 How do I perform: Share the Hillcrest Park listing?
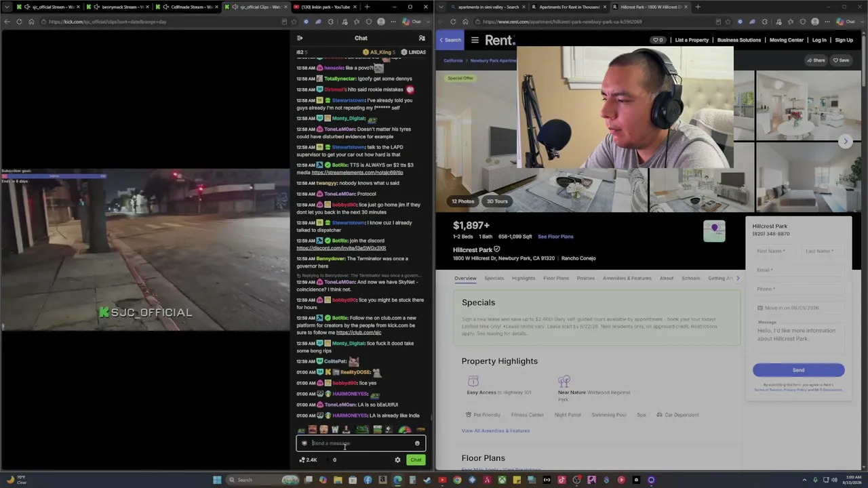(816, 60)
